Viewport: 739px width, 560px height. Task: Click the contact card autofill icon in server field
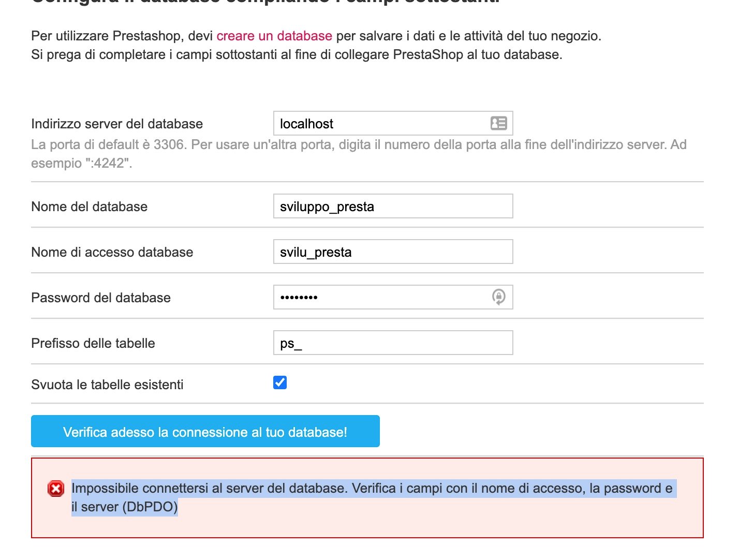pyautogui.click(x=499, y=123)
